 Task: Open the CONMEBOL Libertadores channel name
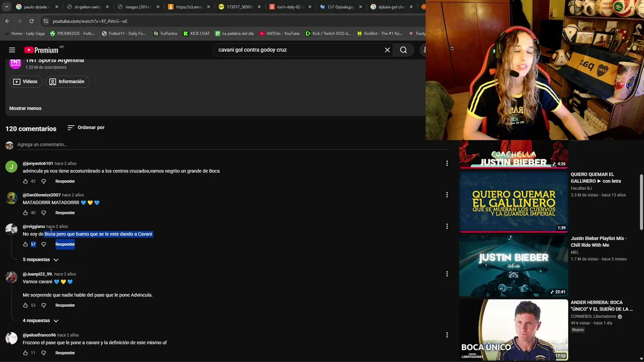tap(593, 317)
